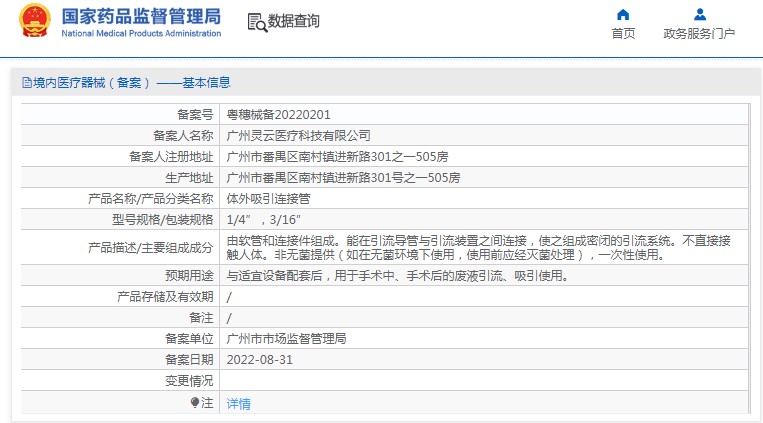This screenshot has height=423, width=763.
Task: Click the 备案人注册地址 row label
Action: point(171,157)
